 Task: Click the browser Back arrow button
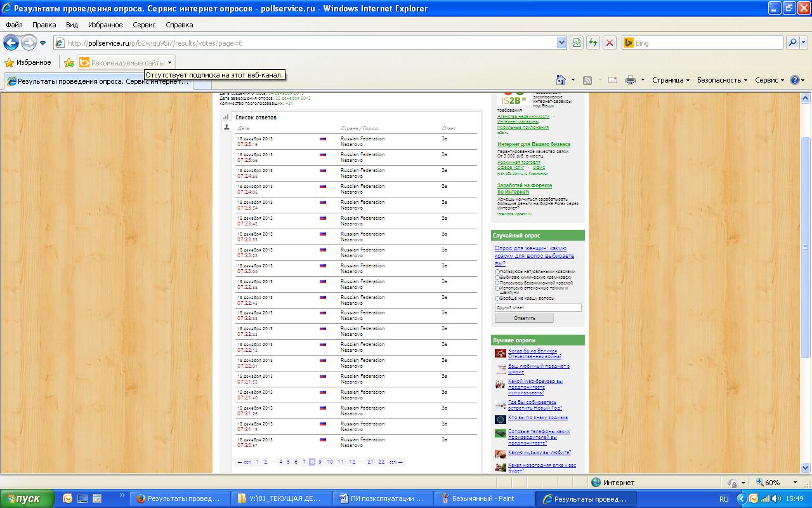[x=11, y=43]
